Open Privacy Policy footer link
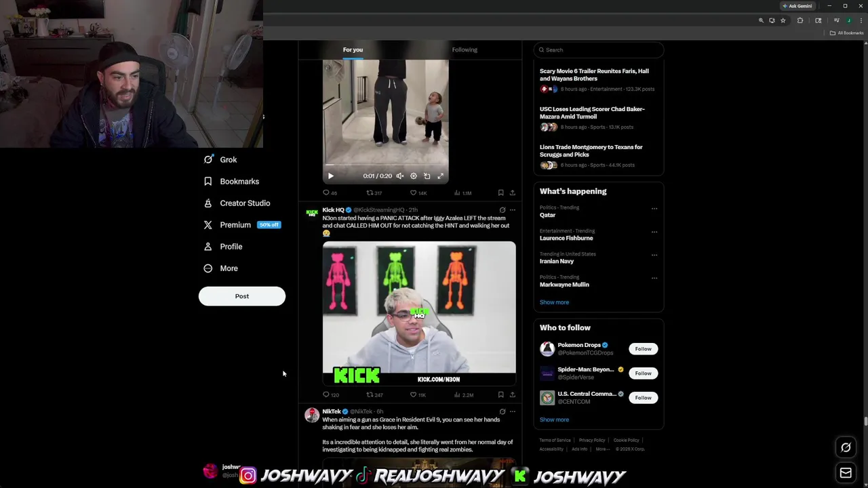 point(592,441)
